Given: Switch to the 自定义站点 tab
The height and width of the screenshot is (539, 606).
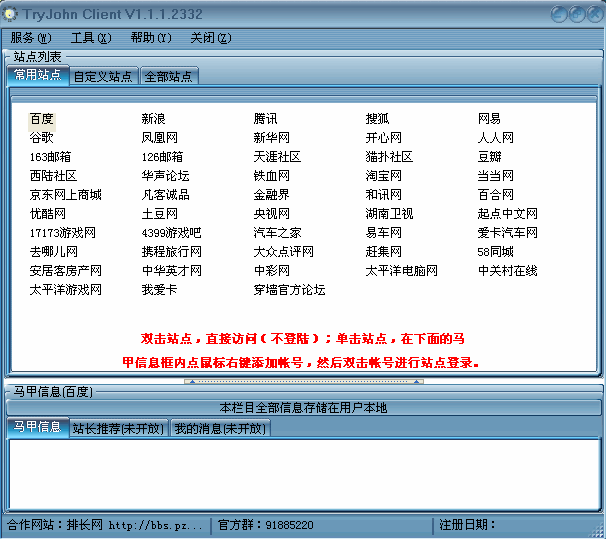Looking at the screenshot, I should [104, 76].
